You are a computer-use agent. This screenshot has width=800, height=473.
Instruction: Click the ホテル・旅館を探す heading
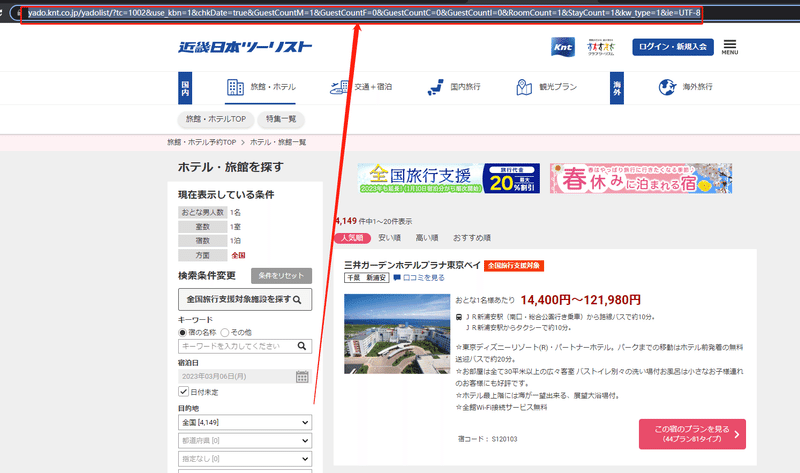[x=231, y=167]
